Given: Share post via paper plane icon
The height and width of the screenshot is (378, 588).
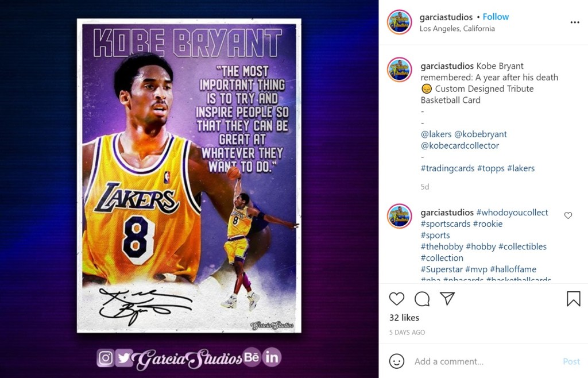Looking at the screenshot, I should 447,299.
